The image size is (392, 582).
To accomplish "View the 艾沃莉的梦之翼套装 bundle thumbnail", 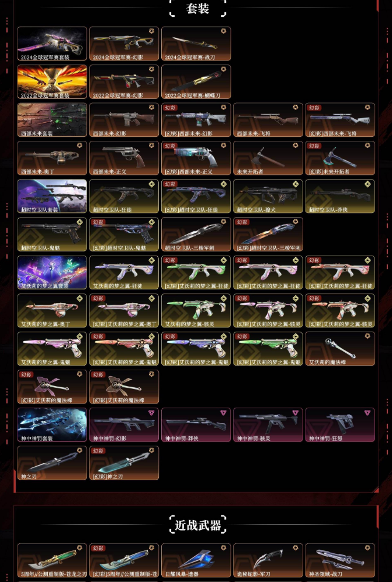I will (52, 273).
